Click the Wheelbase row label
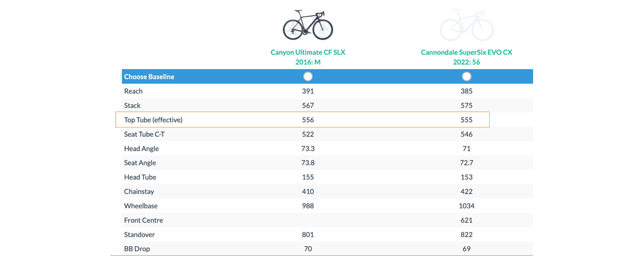This screenshot has height=256, width=644. [141, 206]
